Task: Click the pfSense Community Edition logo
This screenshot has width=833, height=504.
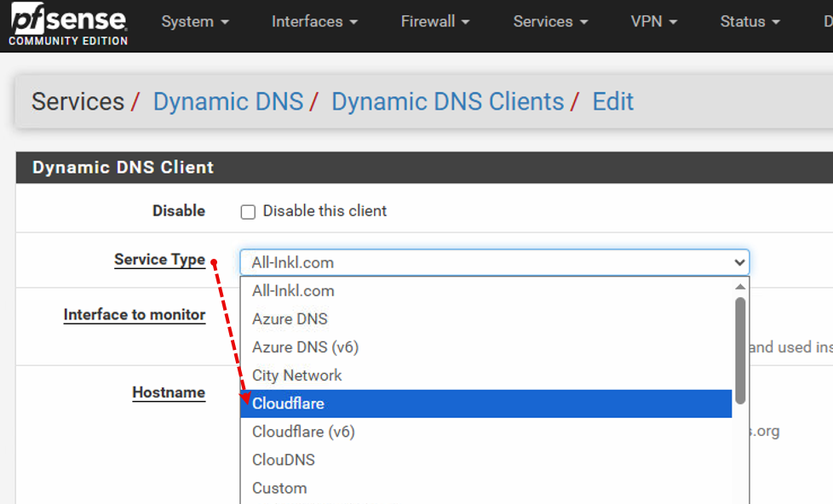Action: (x=68, y=25)
